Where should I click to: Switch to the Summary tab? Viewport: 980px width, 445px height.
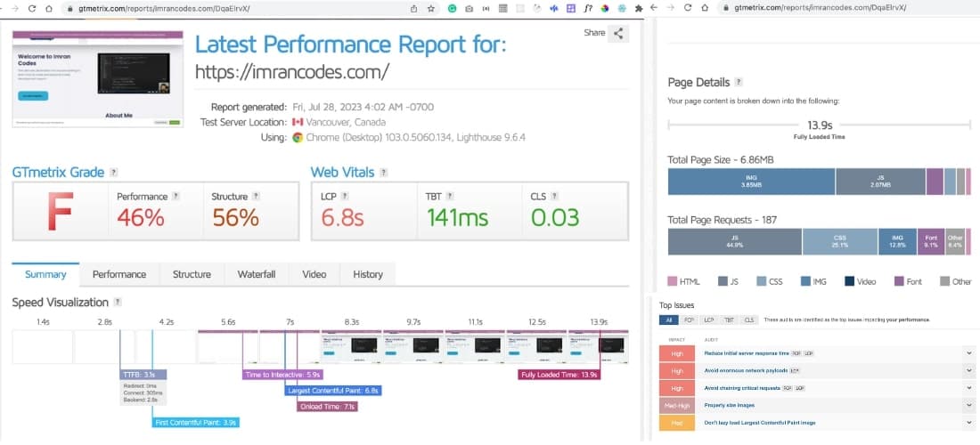45,274
